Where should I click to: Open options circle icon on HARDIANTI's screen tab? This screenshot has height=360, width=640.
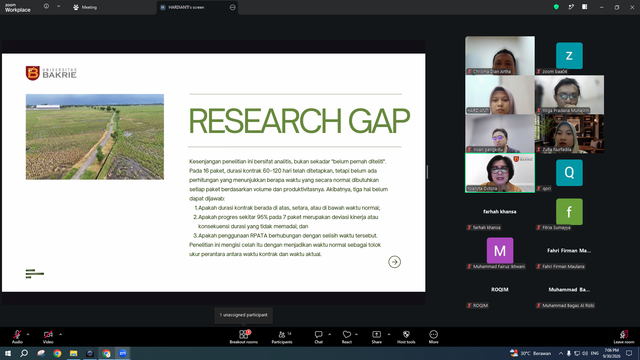coord(233,7)
